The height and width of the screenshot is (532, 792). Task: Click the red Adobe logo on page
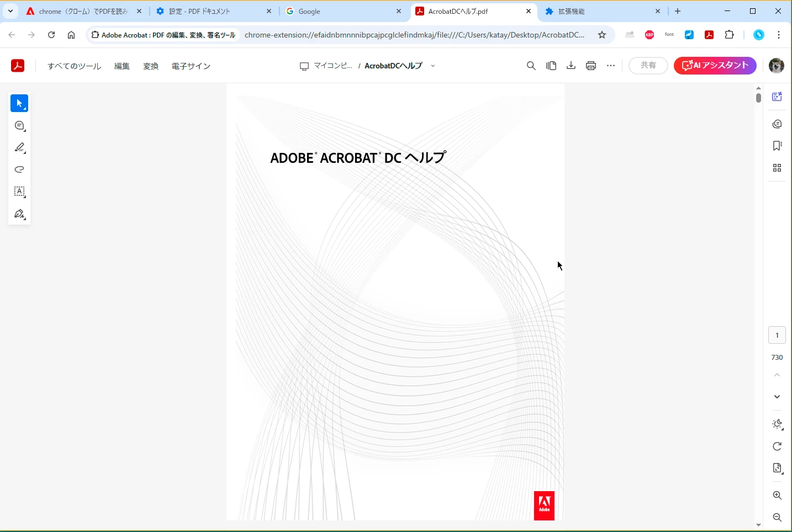click(x=544, y=506)
